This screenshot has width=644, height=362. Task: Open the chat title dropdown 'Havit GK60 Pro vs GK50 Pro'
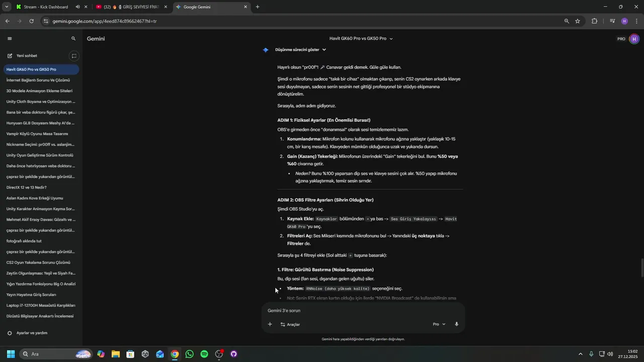(x=361, y=39)
